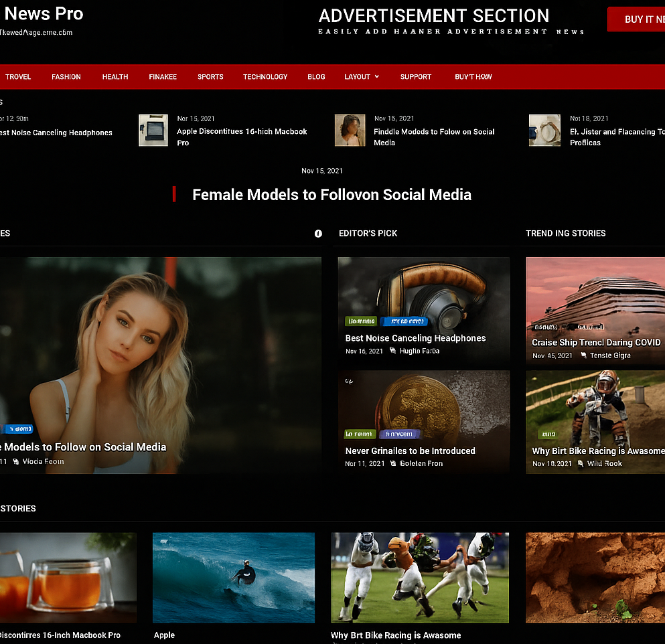Open the Technology menu item
This screenshot has height=644, width=665.
point(265,77)
